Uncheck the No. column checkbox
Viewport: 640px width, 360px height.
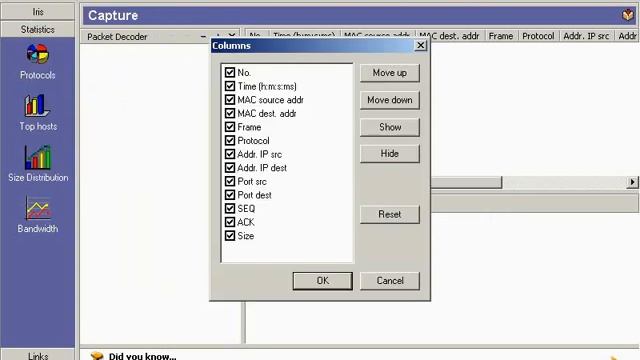230,73
